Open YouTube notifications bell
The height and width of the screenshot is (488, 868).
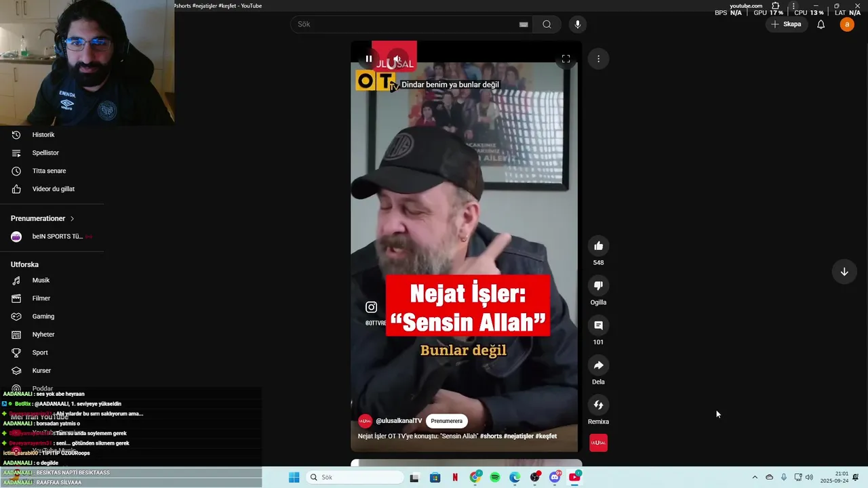[821, 24]
